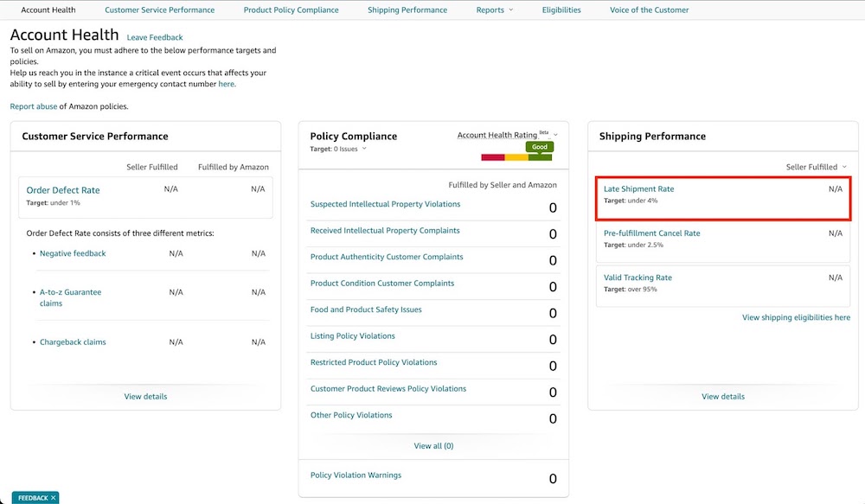
Task: Open Product Condition Customer Complaints
Action: [381, 284]
